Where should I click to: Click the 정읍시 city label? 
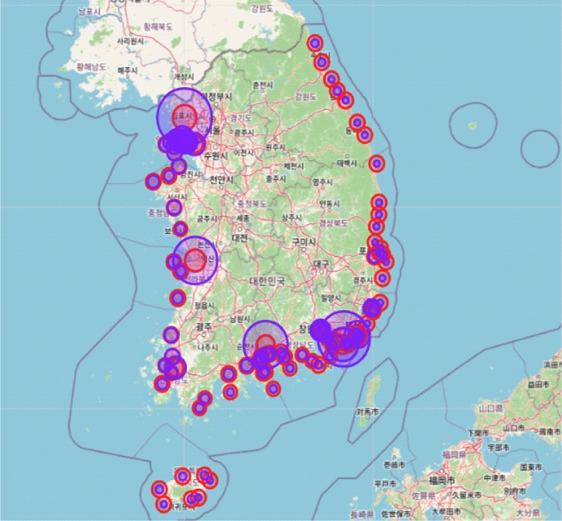point(204,306)
